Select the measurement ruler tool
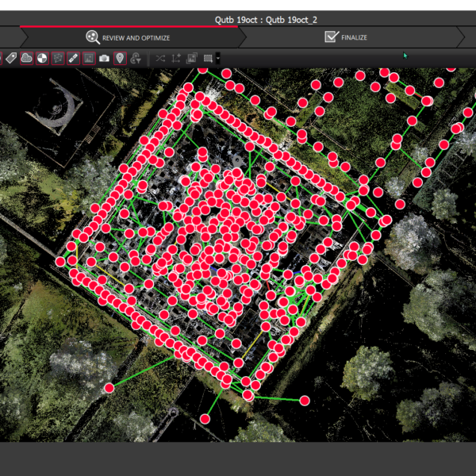 pos(73,58)
